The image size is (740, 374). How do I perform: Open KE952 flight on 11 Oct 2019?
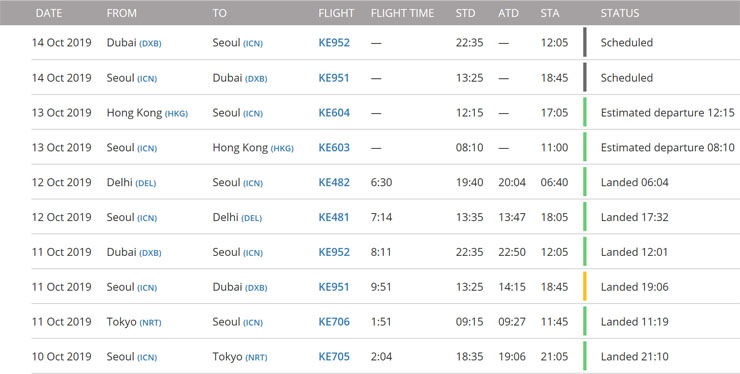tap(334, 252)
